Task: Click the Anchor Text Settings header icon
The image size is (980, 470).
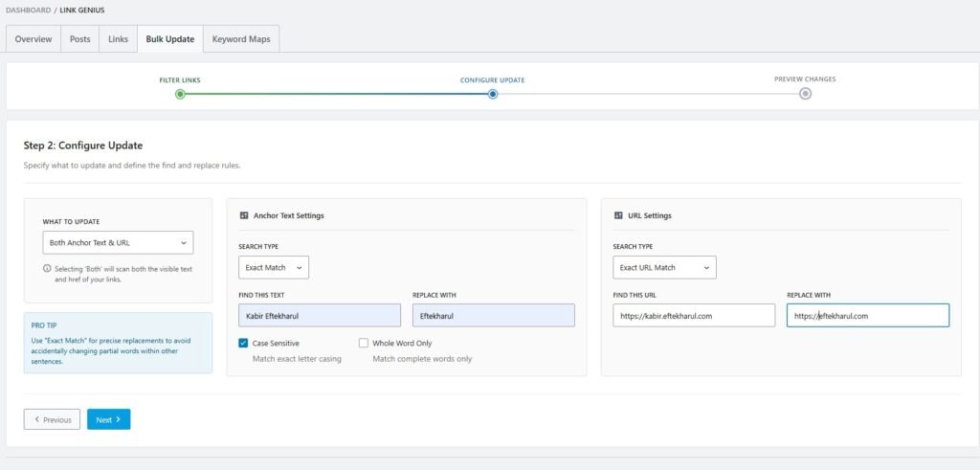Action: pyautogui.click(x=244, y=216)
